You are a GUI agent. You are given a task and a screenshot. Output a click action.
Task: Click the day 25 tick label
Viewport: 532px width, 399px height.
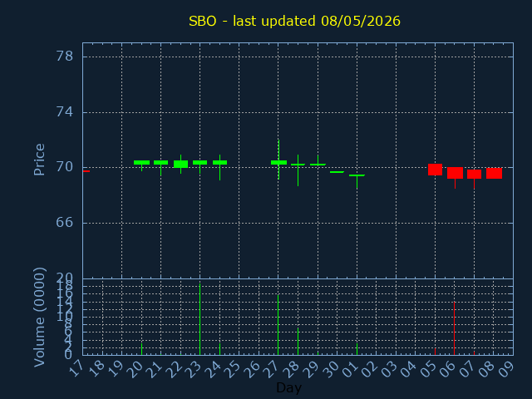[233, 368]
